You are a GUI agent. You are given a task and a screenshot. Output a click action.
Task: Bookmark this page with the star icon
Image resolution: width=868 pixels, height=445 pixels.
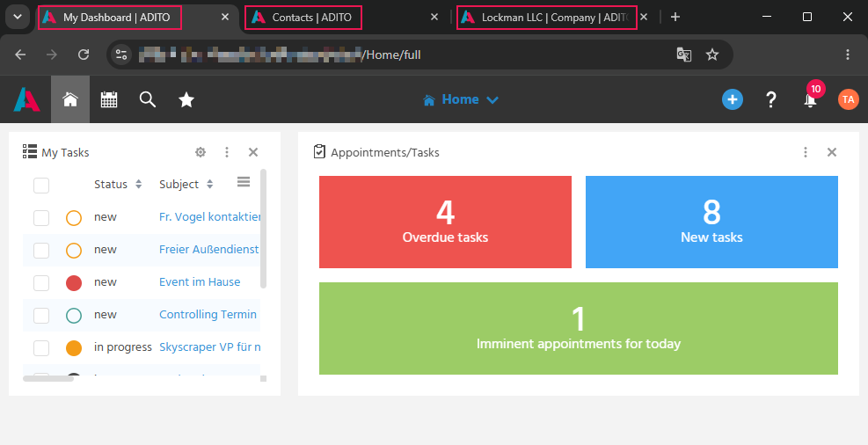pyautogui.click(x=712, y=55)
